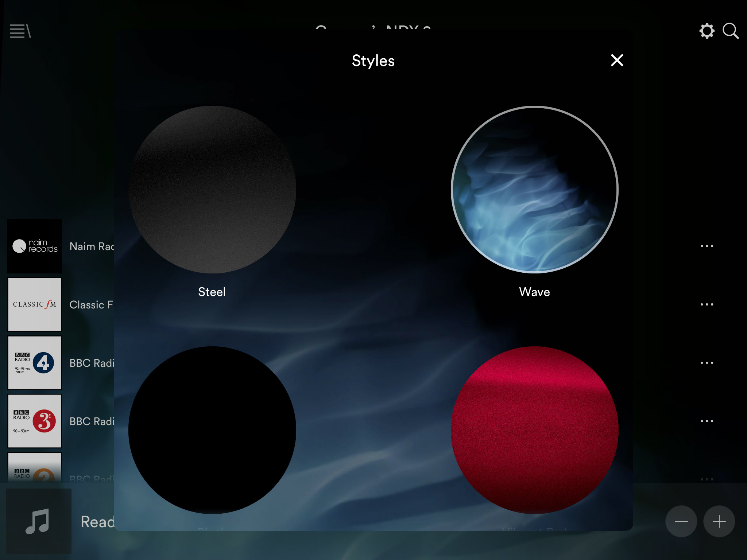Click the Steel style label
The image size is (747, 560).
coord(212,292)
